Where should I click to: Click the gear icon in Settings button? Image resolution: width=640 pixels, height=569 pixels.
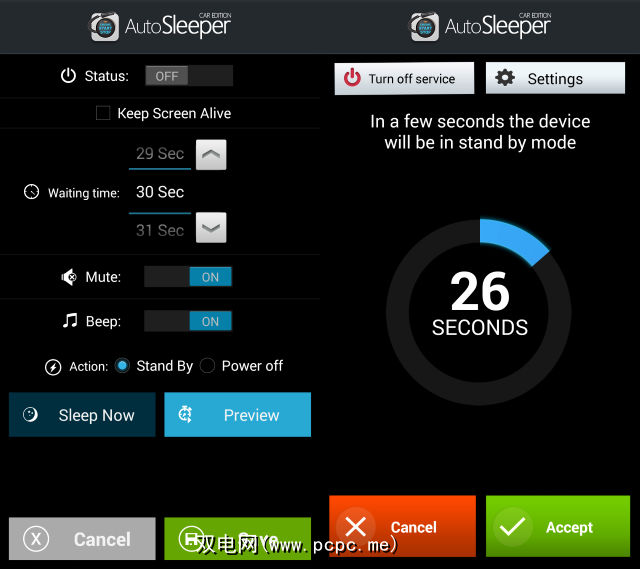(505, 78)
